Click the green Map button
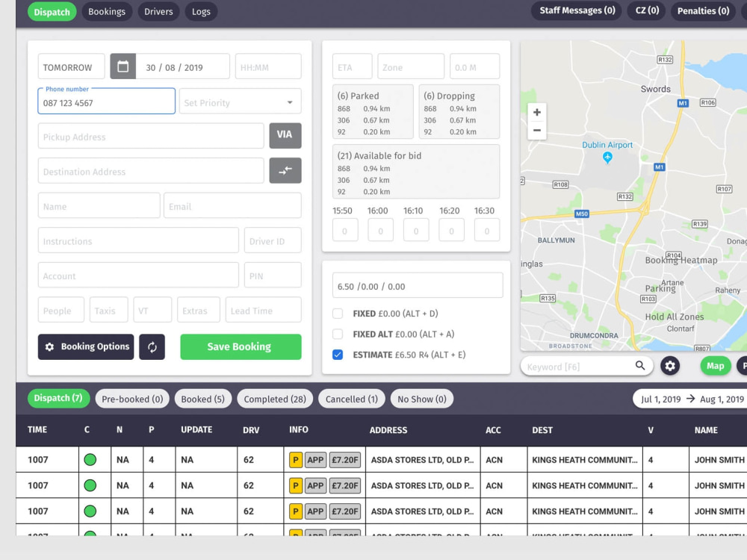Screen dimensions: 747x560 [x=715, y=366]
